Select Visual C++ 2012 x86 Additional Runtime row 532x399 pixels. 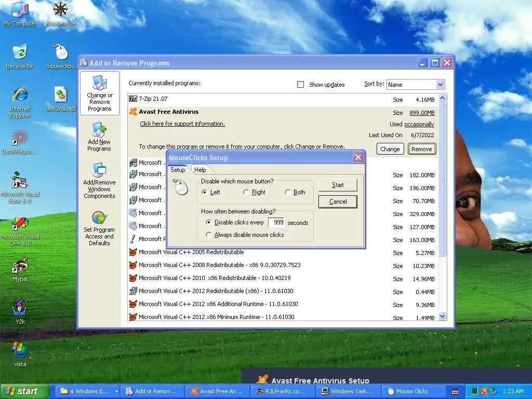point(283,304)
